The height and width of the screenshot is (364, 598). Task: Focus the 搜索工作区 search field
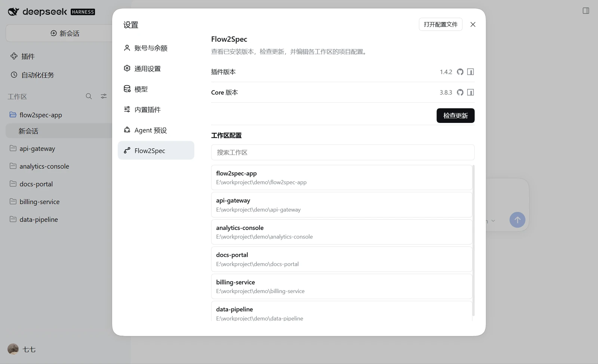[x=343, y=152]
